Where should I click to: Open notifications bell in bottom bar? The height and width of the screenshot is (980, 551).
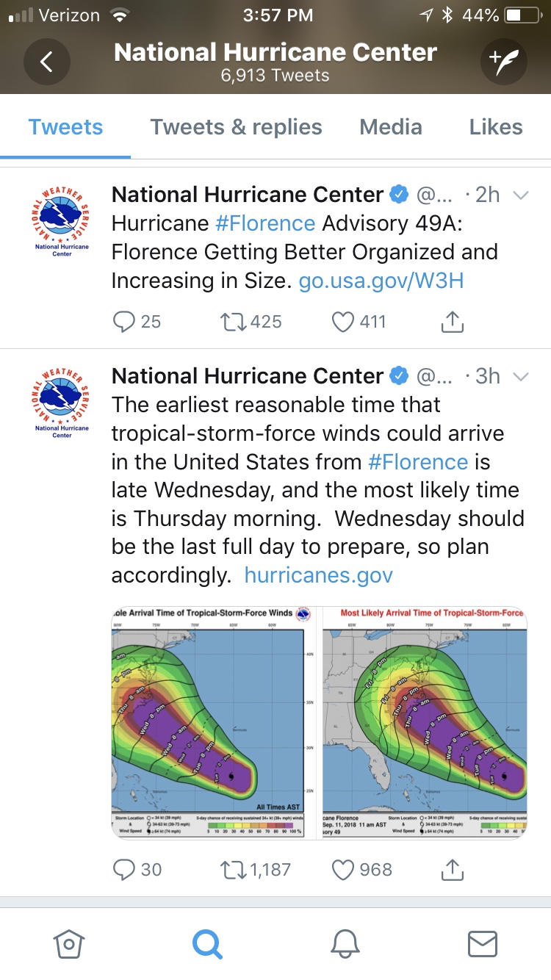tap(345, 944)
